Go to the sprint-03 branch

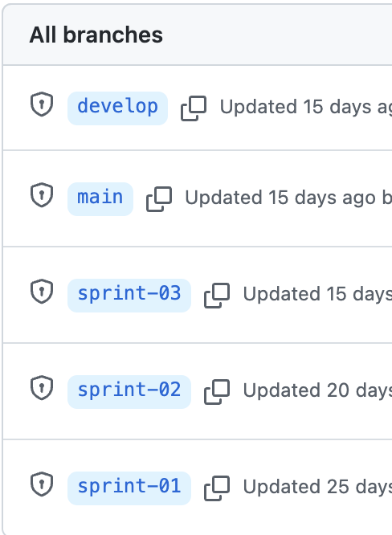pyautogui.click(x=129, y=296)
